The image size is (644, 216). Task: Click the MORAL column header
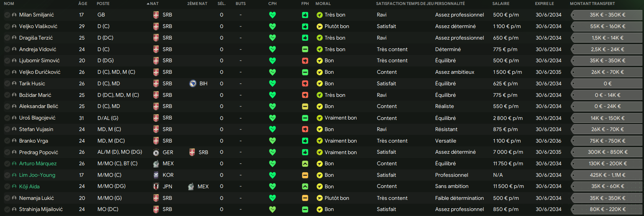coord(323,3)
